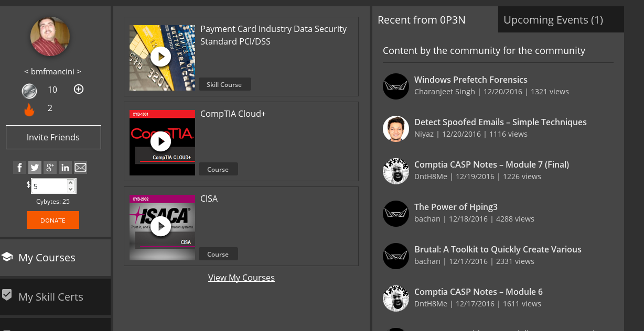Play the PCI/DSS course video
The width and height of the screenshot is (644, 331).
[160, 57]
